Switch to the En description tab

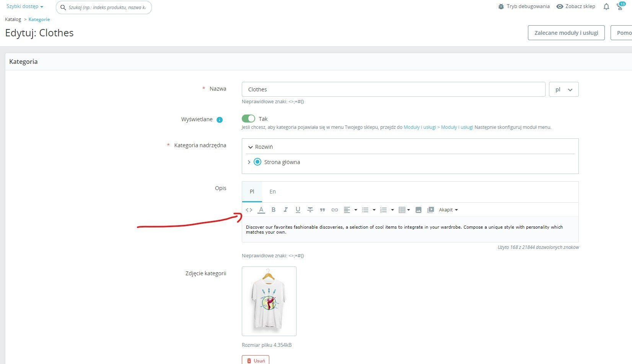[273, 192]
